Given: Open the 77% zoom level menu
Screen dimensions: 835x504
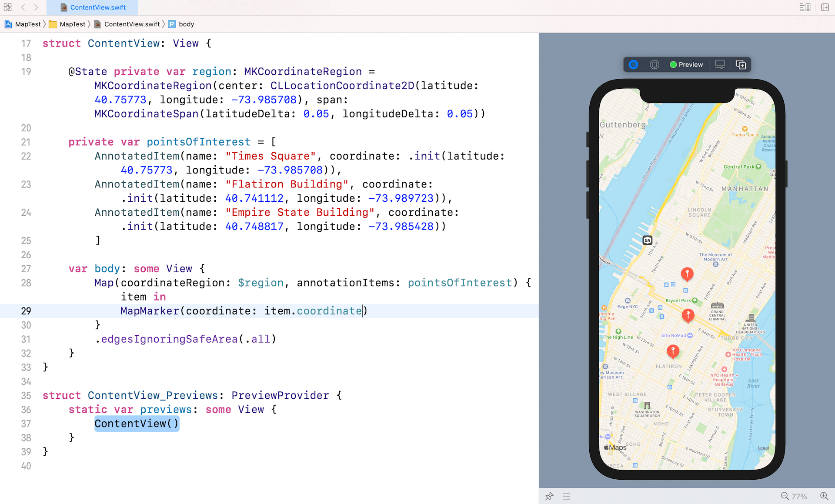Looking at the screenshot, I should tap(799, 496).
